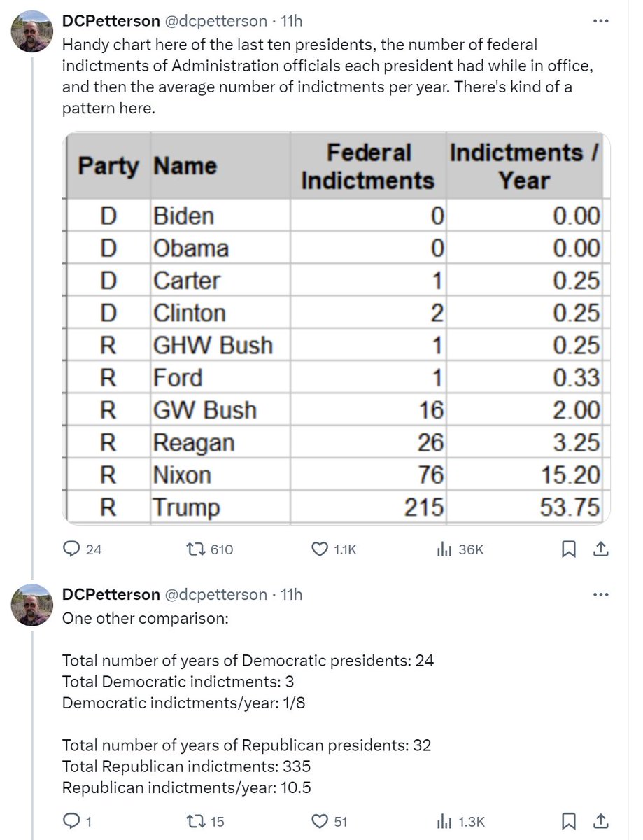Bookmark the first tweet with the chart

569,550
